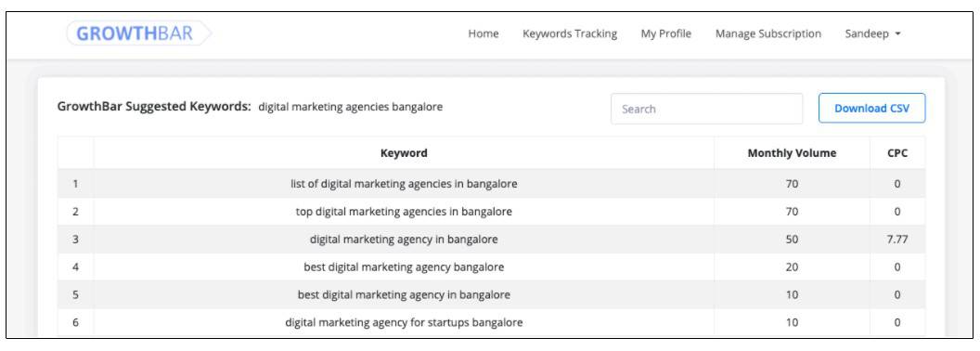This screenshot has height=351, width=980.
Task: Click the GrowthBar logo
Action: click(x=139, y=33)
